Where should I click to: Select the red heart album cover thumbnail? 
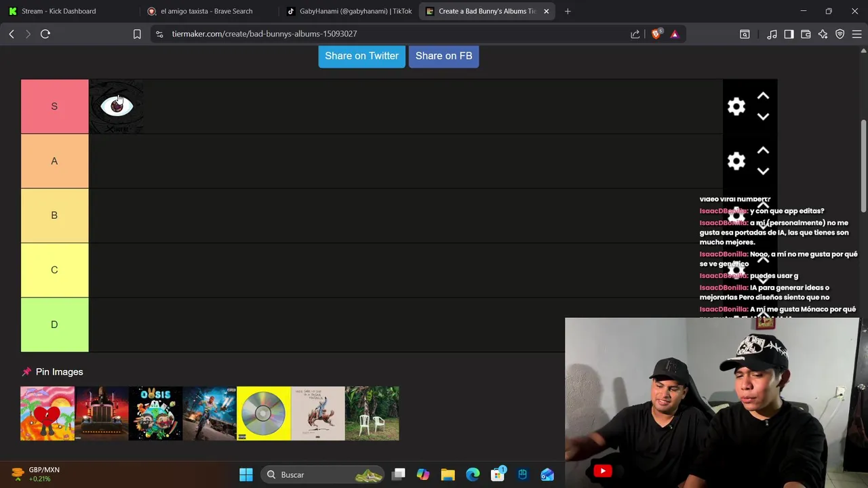47,413
